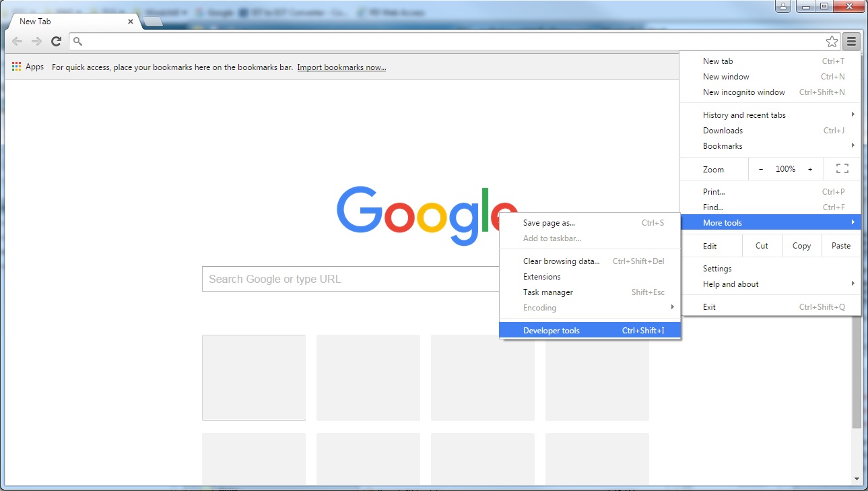Image resolution: width=868 pixels, height=491 pixels.
Task: Focus the Search Google or type URL box
Action: (351, 279)
